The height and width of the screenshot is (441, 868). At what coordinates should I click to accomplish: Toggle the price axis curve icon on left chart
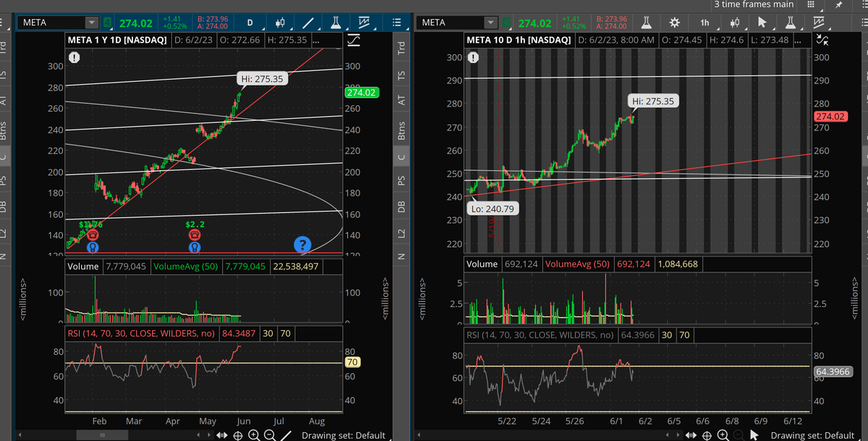(353, 41)
